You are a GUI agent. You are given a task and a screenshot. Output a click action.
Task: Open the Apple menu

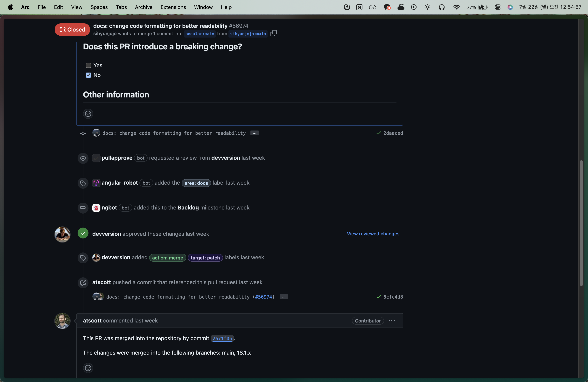coord(10,7)
